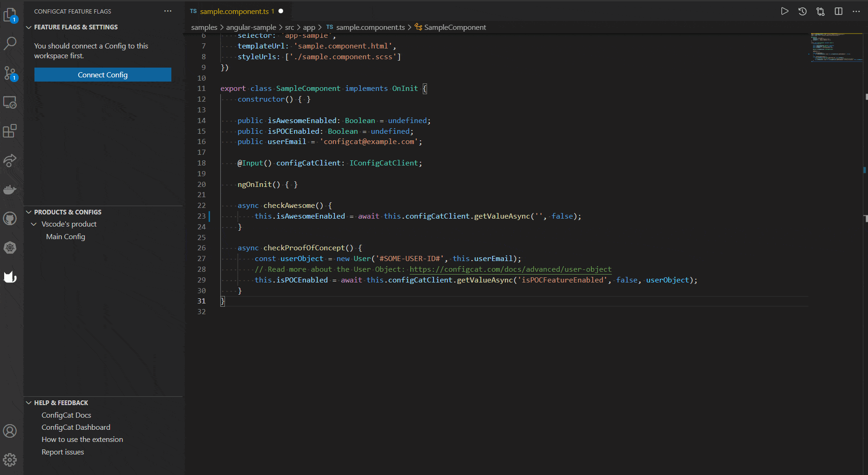Open the Kubernetes view in the activity bar
The height and width of the screenshot is (475, 868).
(10, 248)
